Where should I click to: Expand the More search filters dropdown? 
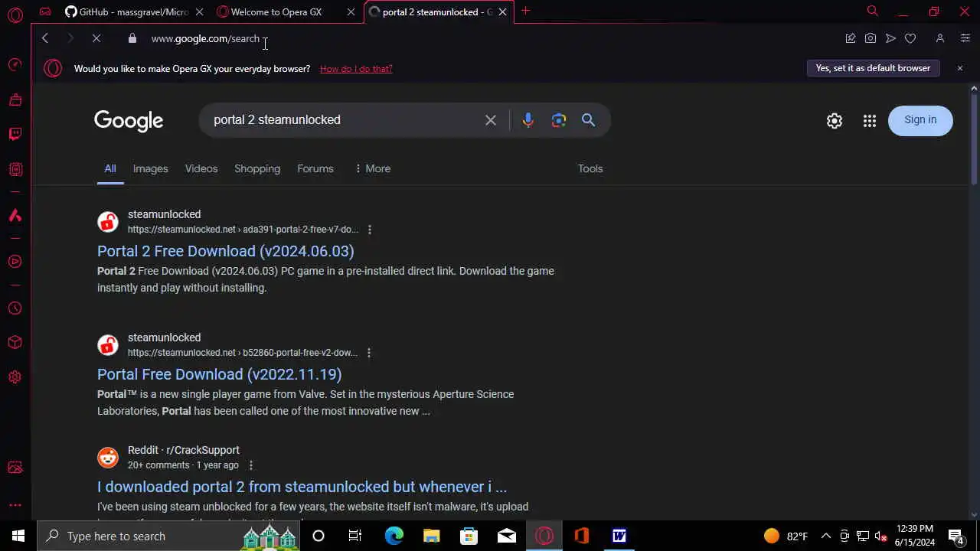[x=373, y=168]
